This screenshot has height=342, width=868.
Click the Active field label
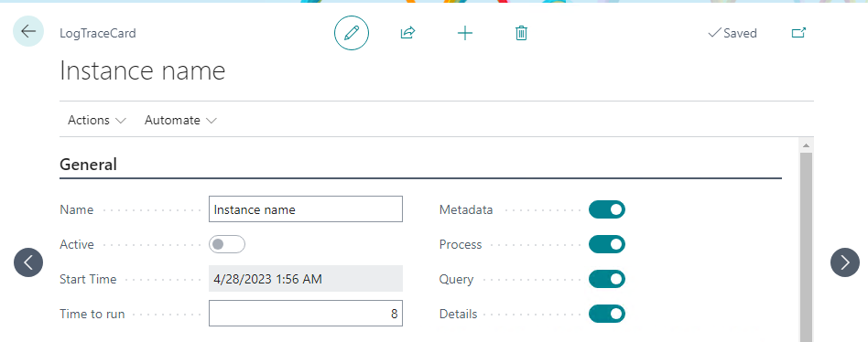pyautogui.click(x=77, y=244)
